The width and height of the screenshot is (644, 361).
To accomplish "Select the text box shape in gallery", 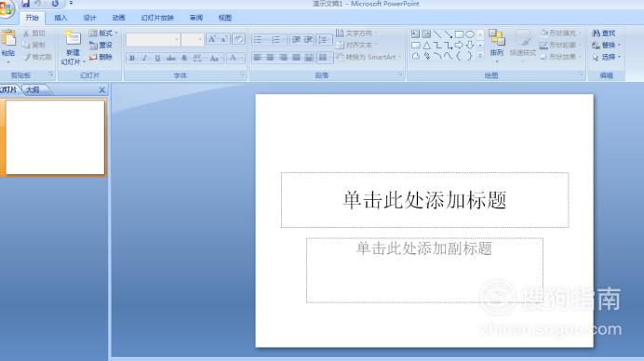I will click(x=416, y=34).
